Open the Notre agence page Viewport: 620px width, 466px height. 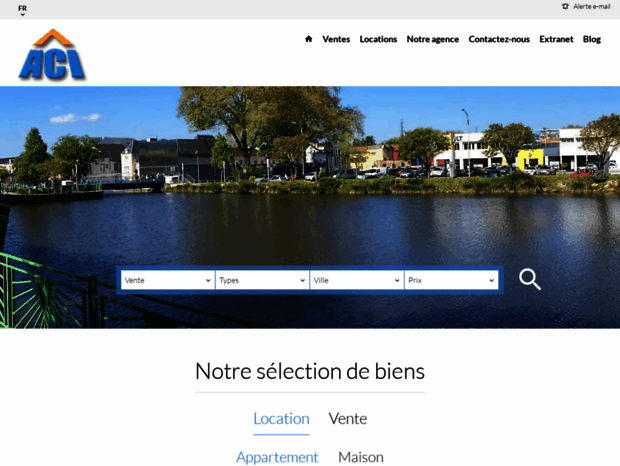click(x=432, y=39)
